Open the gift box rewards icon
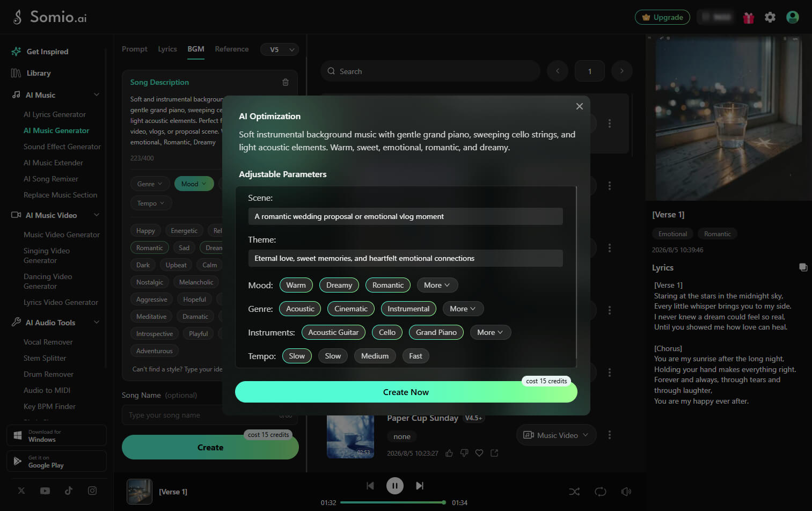812x511 pixels. coord(748,18)
